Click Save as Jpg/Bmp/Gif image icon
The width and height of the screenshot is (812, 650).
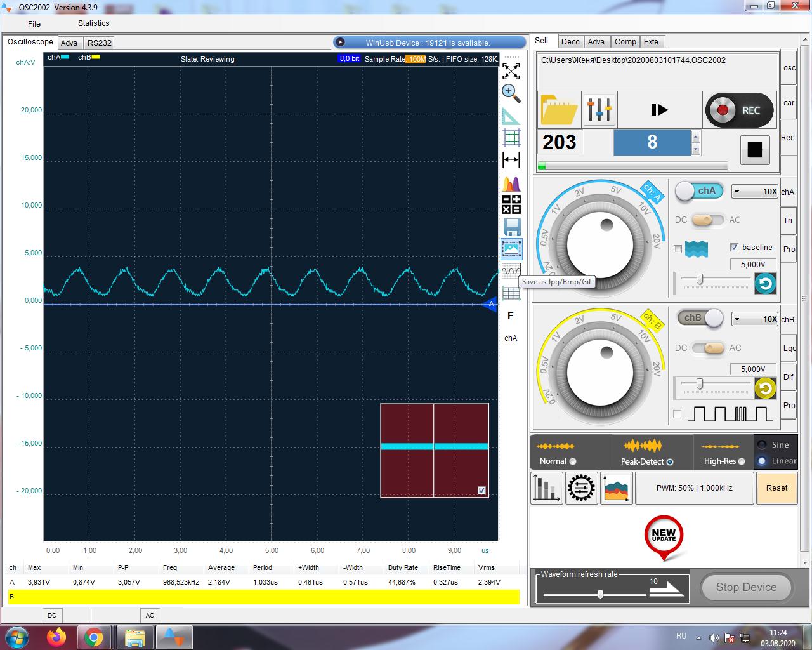click(x=511, y=249)
